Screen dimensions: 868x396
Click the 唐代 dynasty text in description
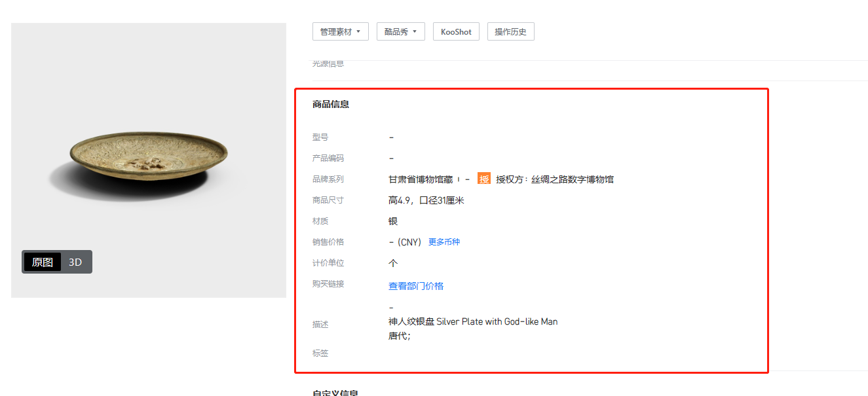click(x=399, y=336)
